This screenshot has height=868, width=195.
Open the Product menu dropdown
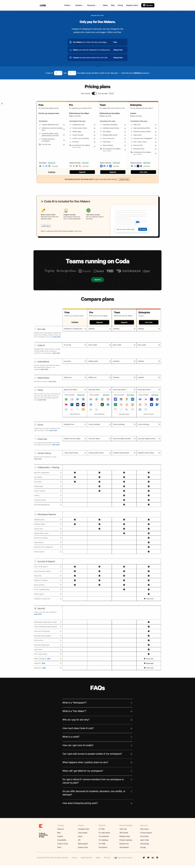click(x=68, y=5)
